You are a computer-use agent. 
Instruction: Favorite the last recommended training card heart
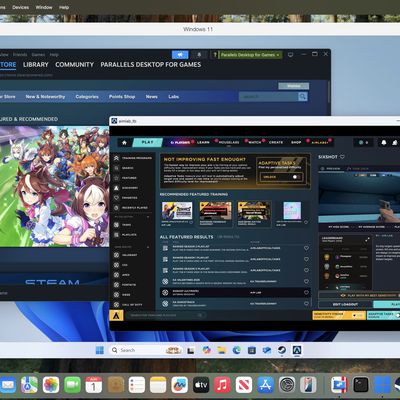[306, 222]
